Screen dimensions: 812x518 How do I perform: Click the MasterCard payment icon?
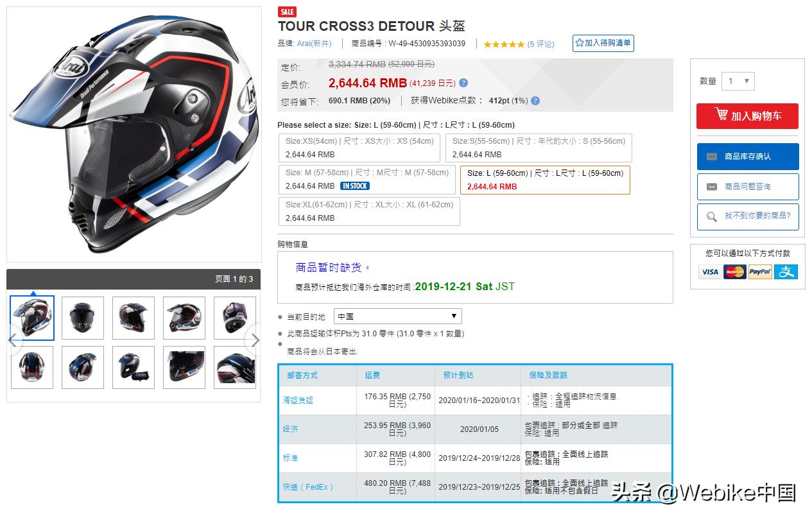[735, 272]
